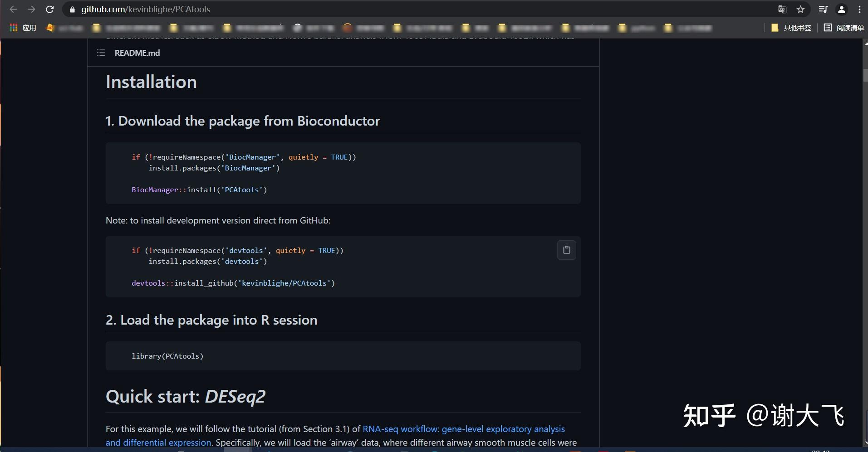Screen dimensions: 868x452
Task: Open the RNA-seq workflow tutorial link
Action: click(x=463, y=429)
